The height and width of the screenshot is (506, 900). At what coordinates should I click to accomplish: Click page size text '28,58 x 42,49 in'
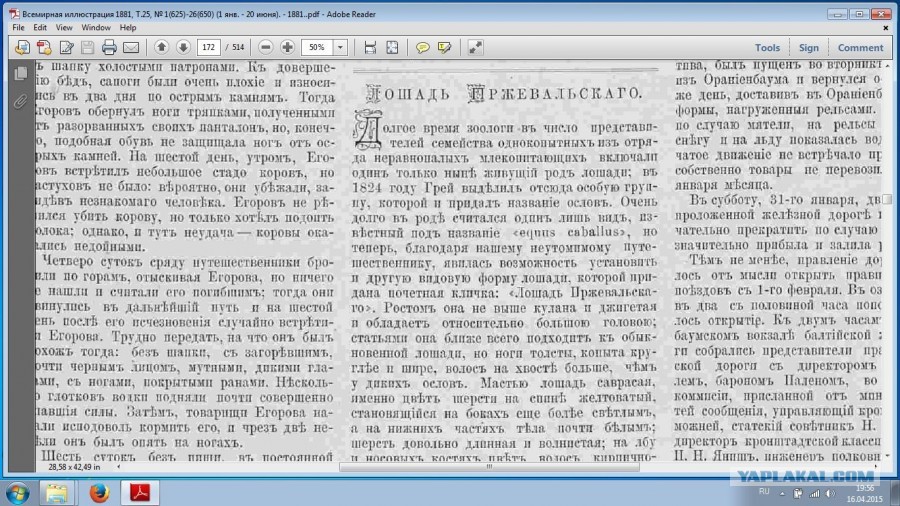click(x=74, y=468)
